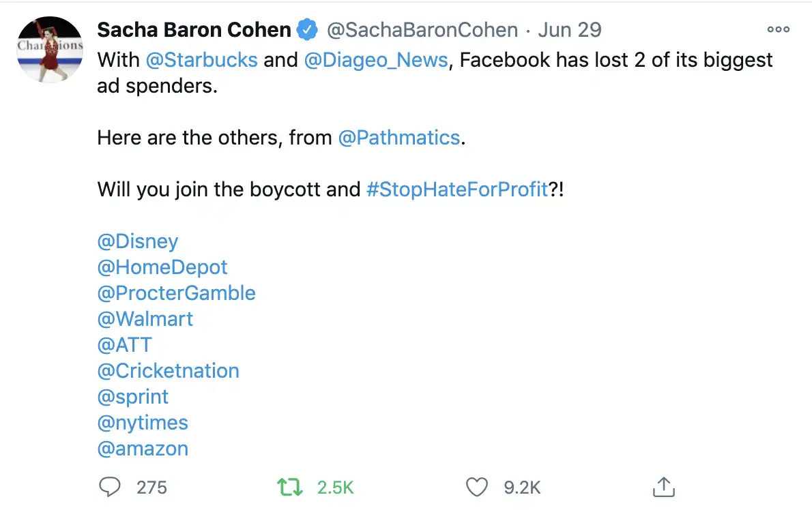Click the blue verified badge
Viewport: 812px width, 510px height.
[x=307, y=29]
